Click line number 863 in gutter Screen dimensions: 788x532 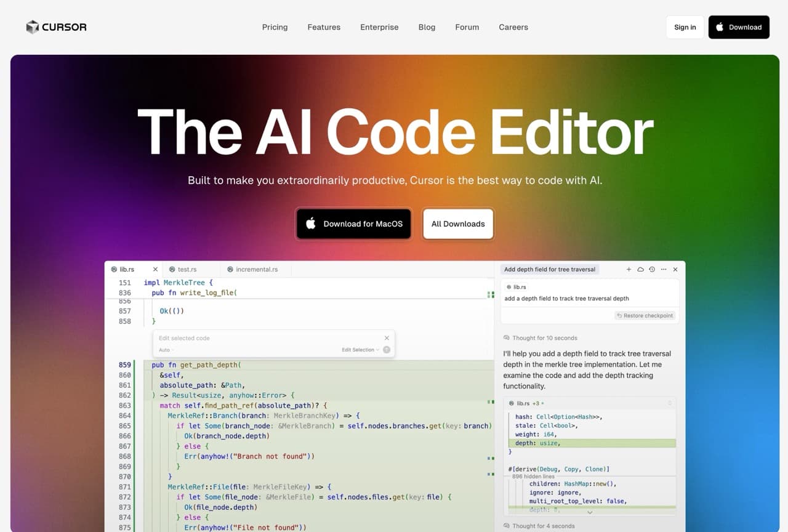124,406
